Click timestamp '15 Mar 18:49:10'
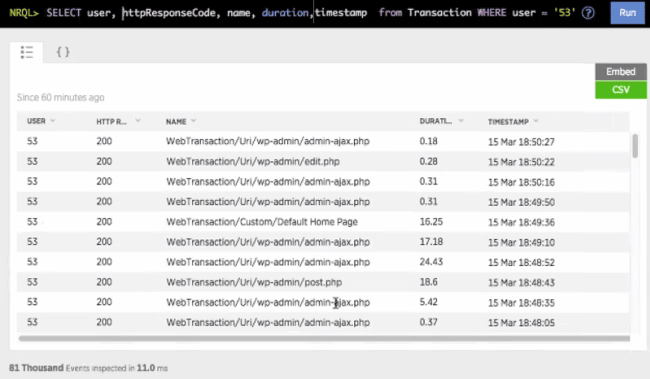Viewport: 650px width, 379px height. (x=521, y=242)
